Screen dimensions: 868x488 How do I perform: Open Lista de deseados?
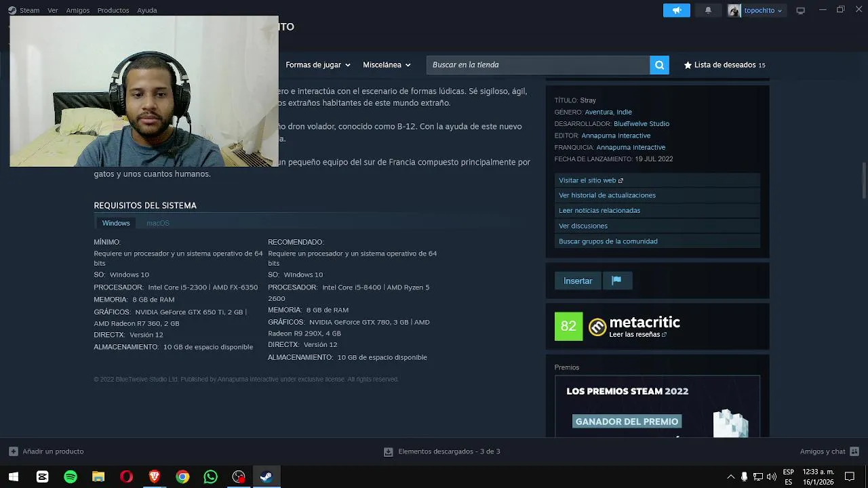point(724,65)
